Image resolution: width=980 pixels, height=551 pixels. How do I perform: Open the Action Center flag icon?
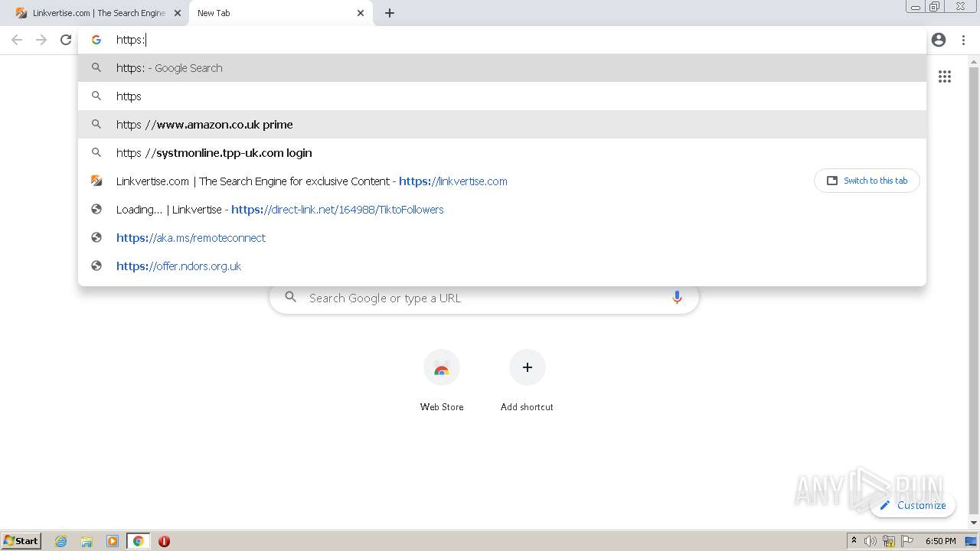(x=907, y=541)
